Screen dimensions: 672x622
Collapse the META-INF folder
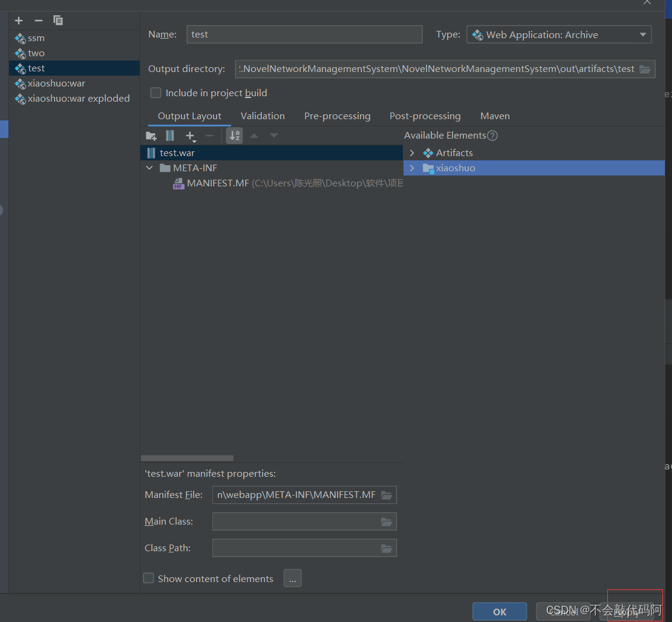coord(149,168)
